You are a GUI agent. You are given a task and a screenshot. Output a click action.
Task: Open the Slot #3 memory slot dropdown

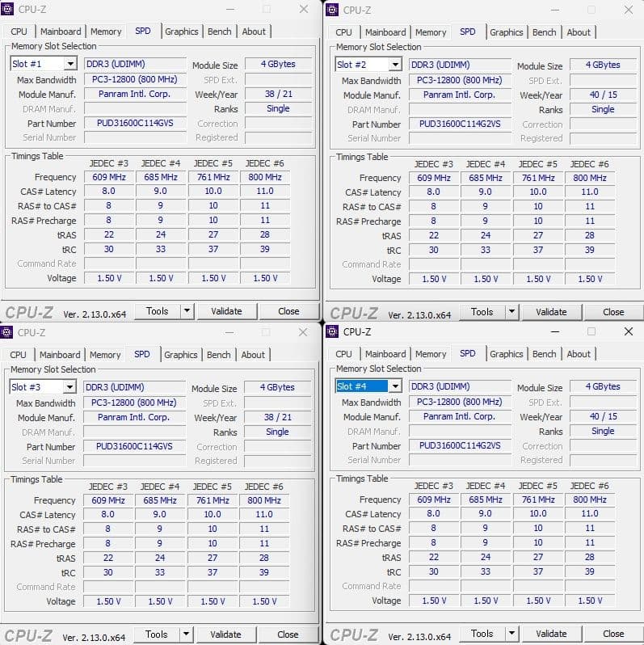(70, 387)
